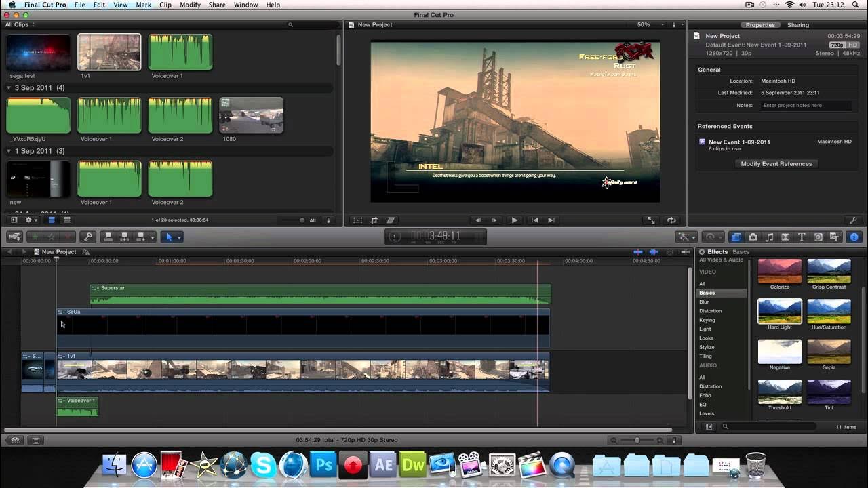
Task: Toggle loop playback in viewer
Action: coord(671,220)
